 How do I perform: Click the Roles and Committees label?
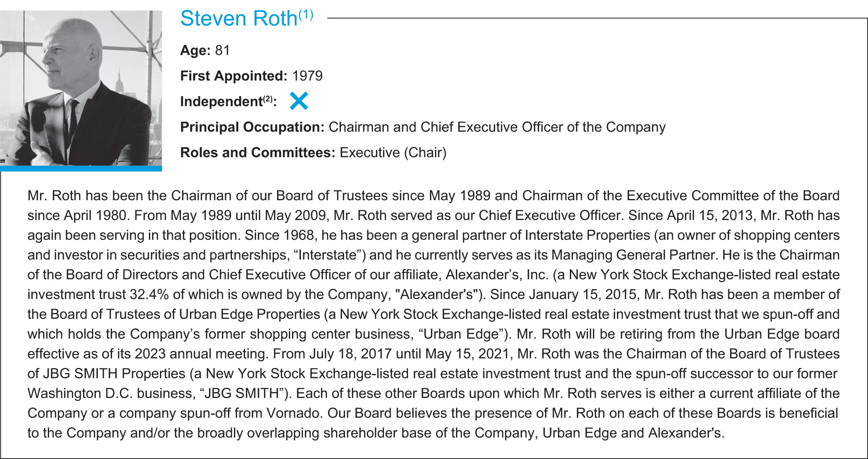[x=258, y=153]
